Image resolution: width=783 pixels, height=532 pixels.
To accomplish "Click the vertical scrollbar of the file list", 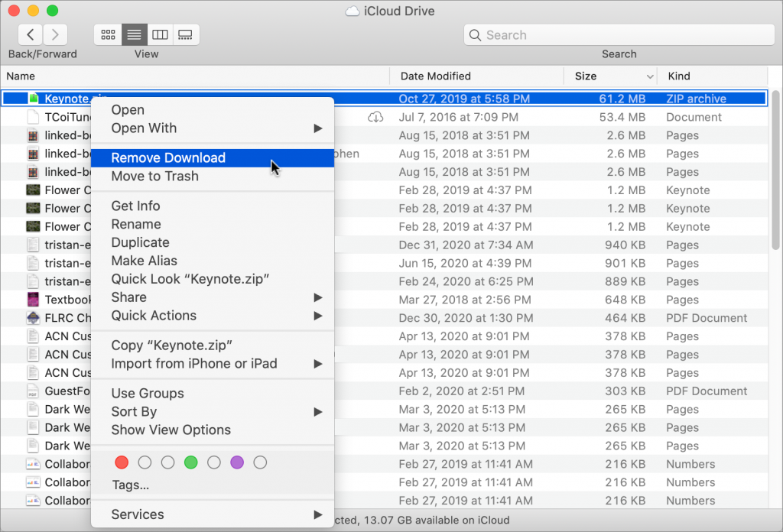I will (x=775, y=170).
